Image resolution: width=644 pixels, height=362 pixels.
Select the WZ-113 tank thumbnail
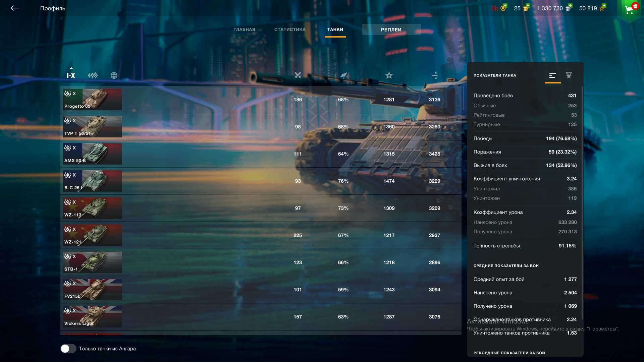(x=93, y=208)
